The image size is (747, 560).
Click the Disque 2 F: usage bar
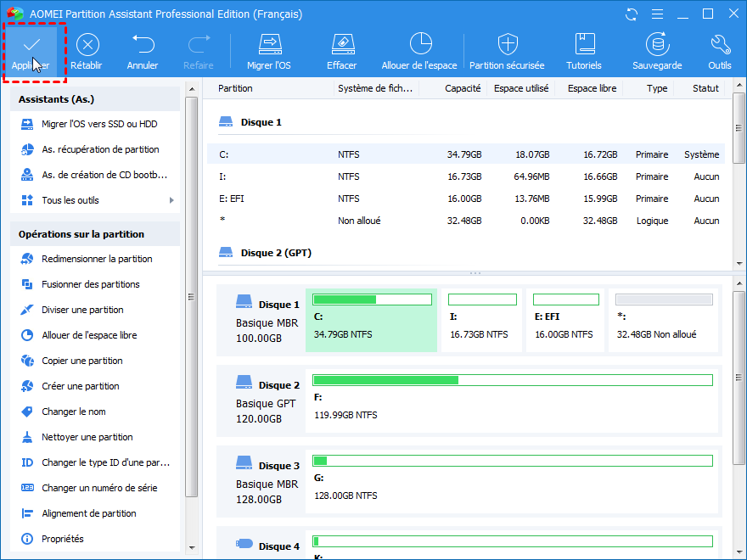pyautogui.click(x=513, y=380)
